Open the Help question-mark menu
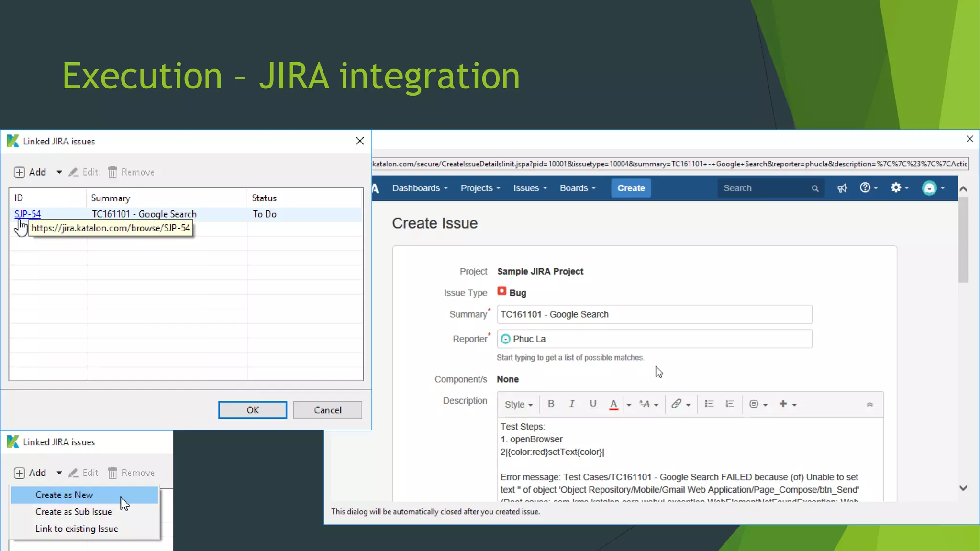 [869, 188]
